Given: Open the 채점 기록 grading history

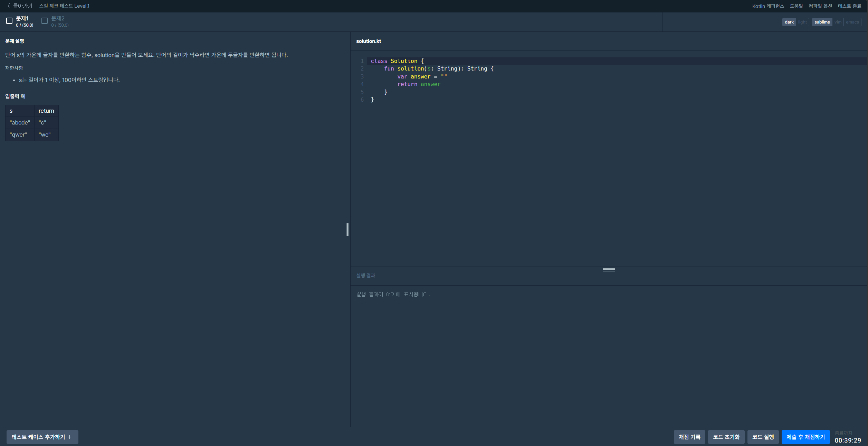Looking at the screenshot, I should tap(689, 437).
